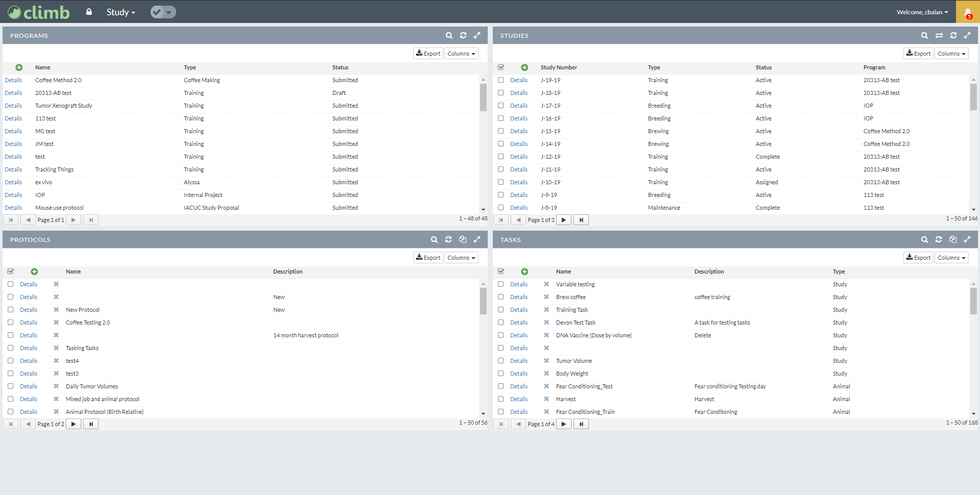The height and width of the screenshot is (495, 980).
Task: Go to next page in Studies
Action: click(x=564, y=220)
